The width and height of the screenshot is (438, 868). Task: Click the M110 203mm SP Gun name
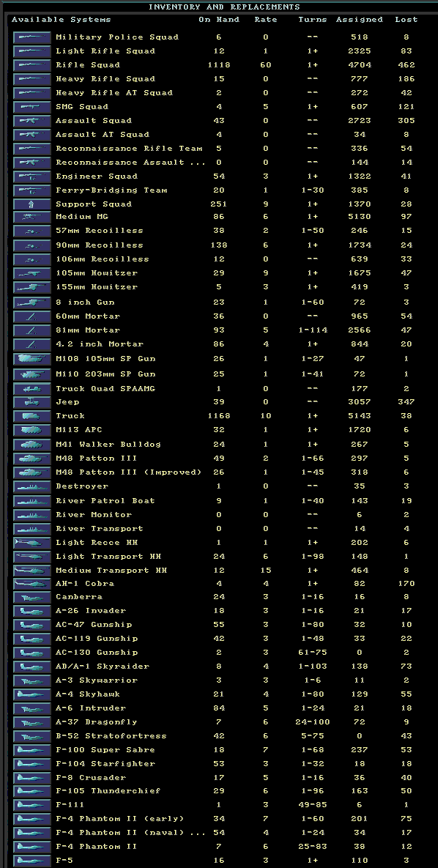105,374
